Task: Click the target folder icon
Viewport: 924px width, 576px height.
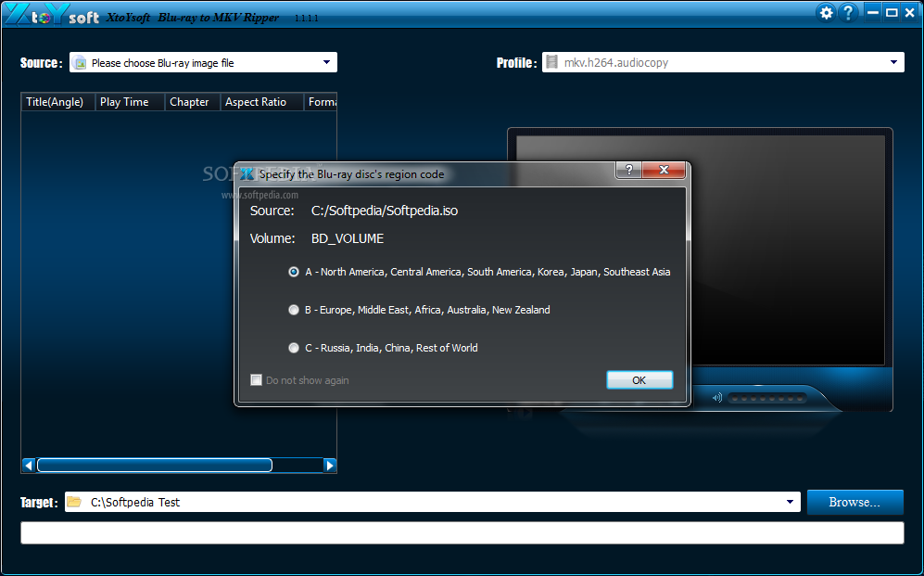Action: [74, 502]
